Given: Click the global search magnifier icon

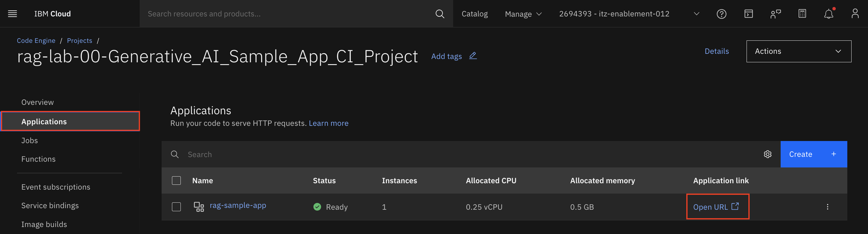Looking at the screenshot, I should pyautogui.click(x=439, y=14).
